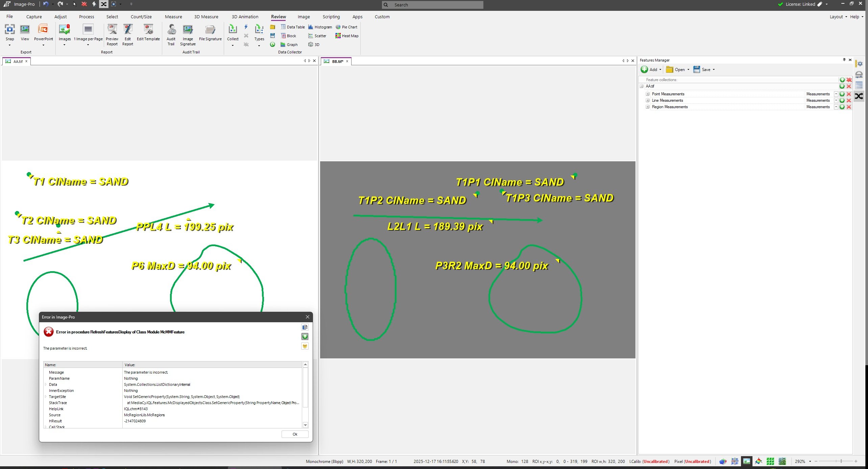Click the Heat Map icon
The width and height of the screenshot is (868, 469).
point(346,36)
